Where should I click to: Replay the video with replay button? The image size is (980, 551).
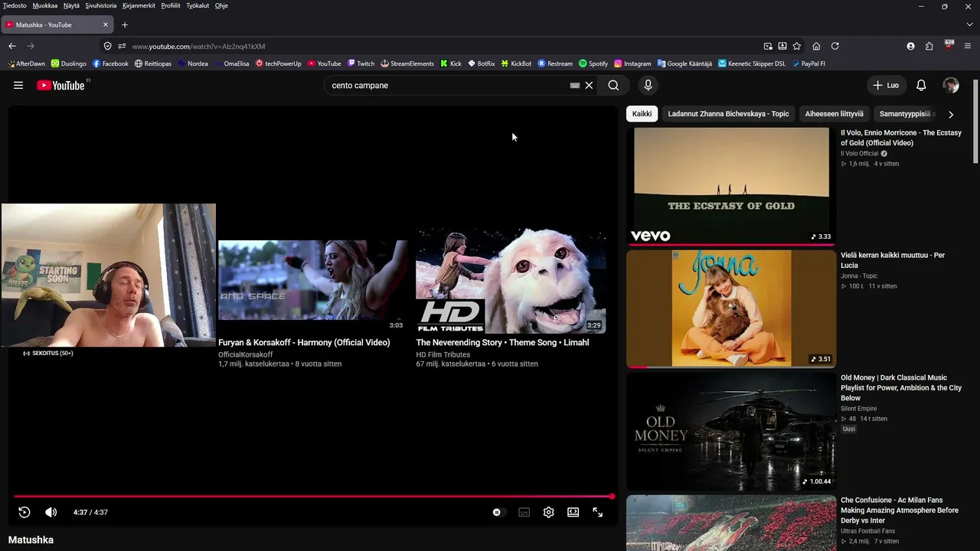(x=24, y=512)
